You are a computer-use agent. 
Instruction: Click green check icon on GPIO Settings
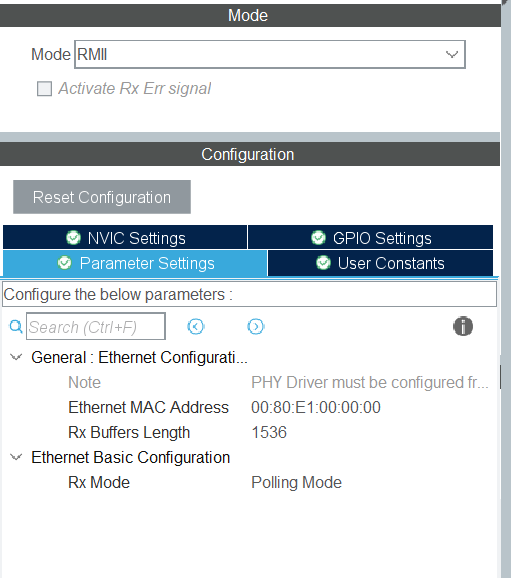pos(318,238)
